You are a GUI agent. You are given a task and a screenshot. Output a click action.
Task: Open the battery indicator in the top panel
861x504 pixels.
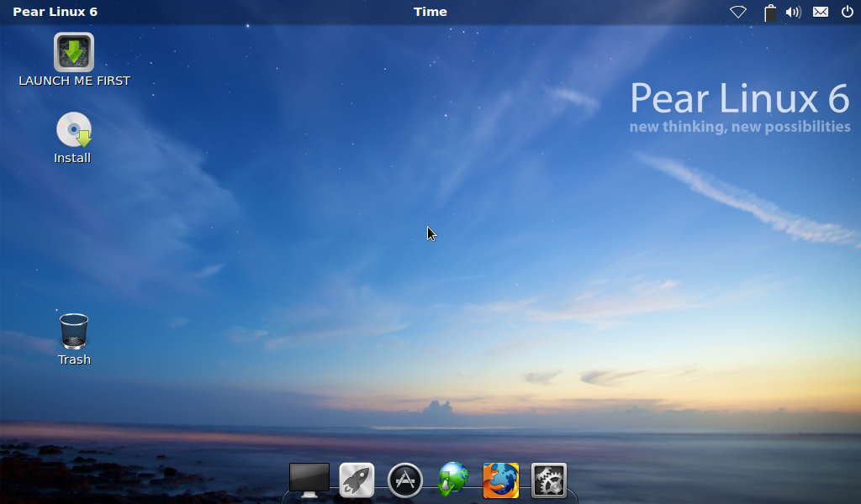point(770,13)
